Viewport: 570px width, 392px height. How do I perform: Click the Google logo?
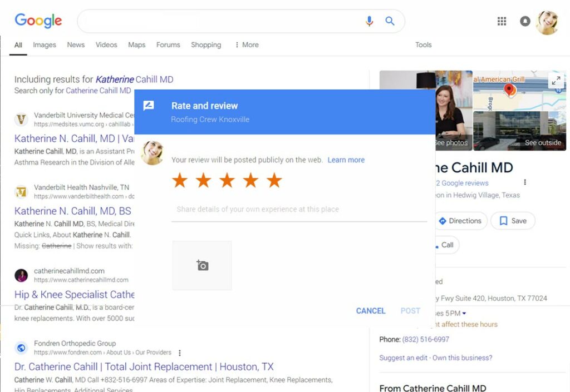click(x=38, y=21)
